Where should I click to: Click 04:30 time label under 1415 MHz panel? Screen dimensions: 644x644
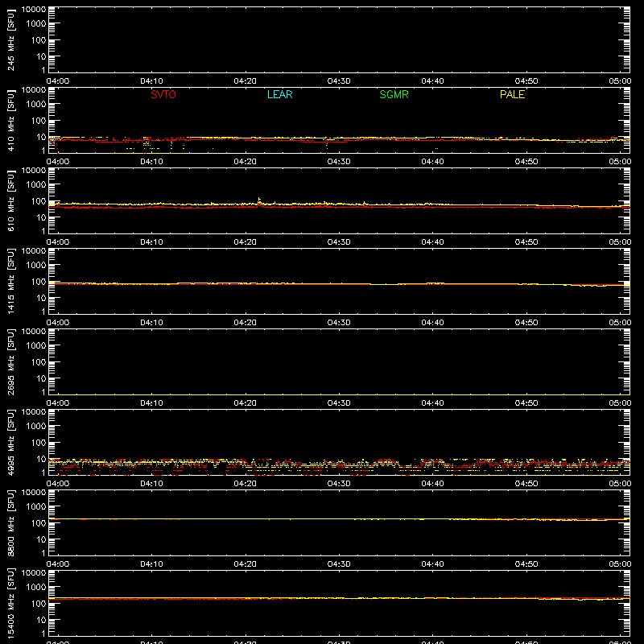pyautogui.click(x=339, y=323)
